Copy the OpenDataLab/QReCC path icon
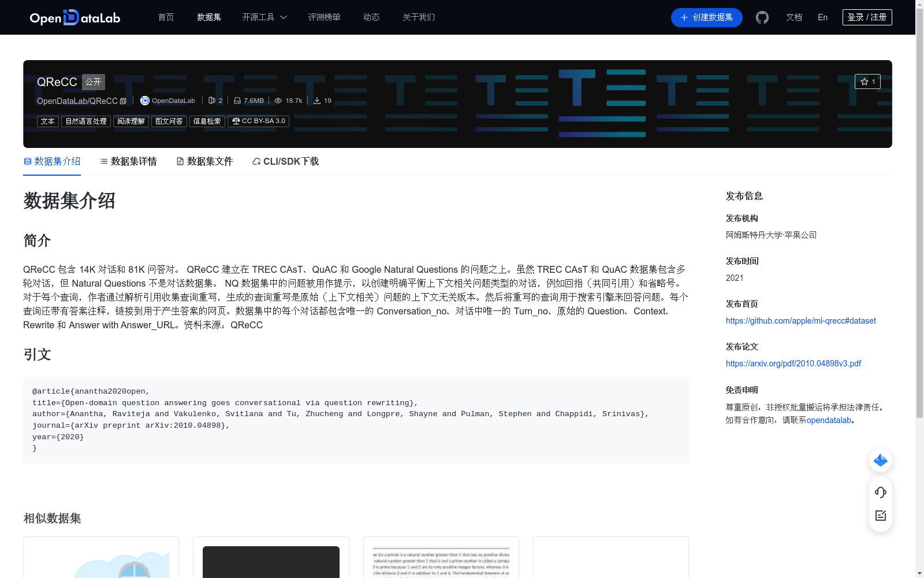Image resolution: width=924 pixels, height=578 pixels. [123, 101]
